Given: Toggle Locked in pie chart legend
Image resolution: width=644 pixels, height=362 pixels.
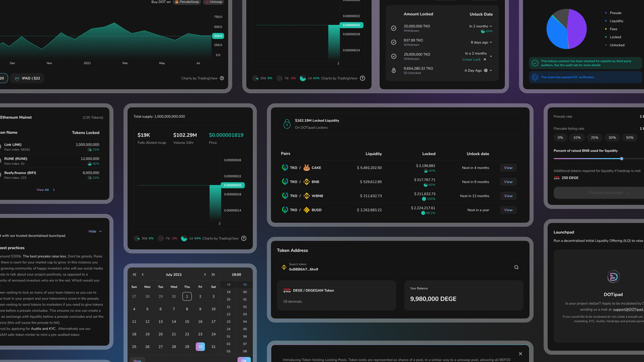Looking at the screenshot, I should pyautogui.click(x=613, y=37).
